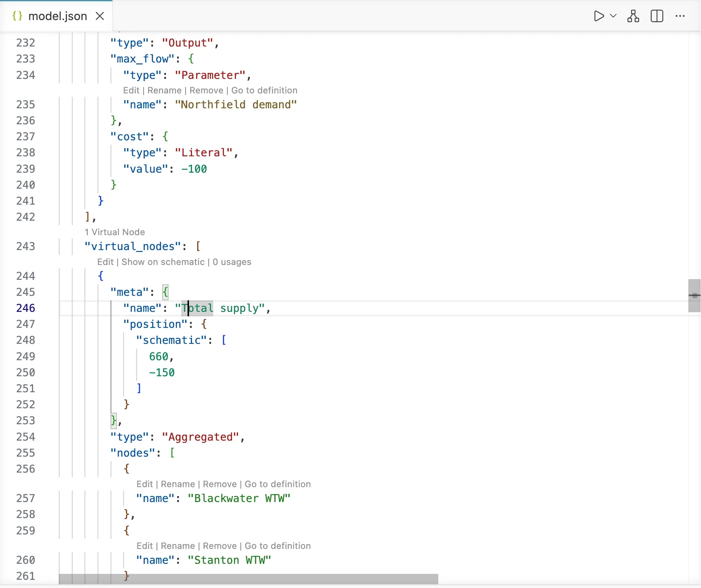Click the horizontal scrollbar at bottom

pyautogui.click(x=249, y=579)
